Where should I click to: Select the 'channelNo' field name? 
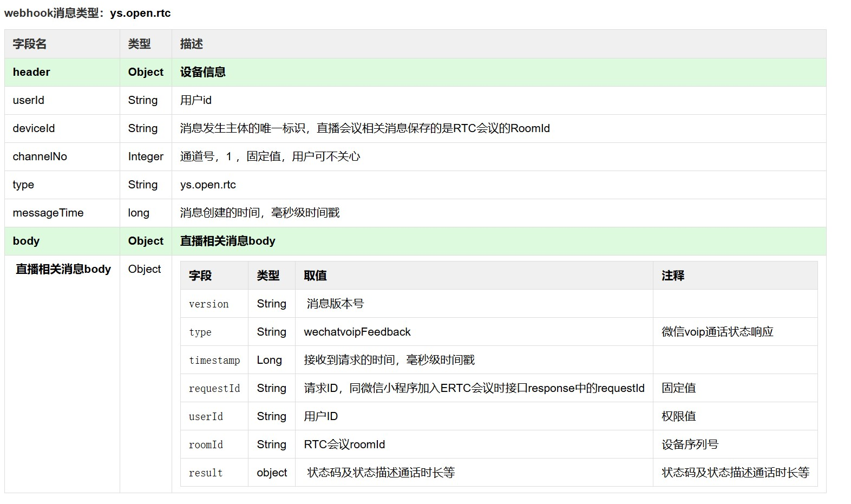pos(40,156)
